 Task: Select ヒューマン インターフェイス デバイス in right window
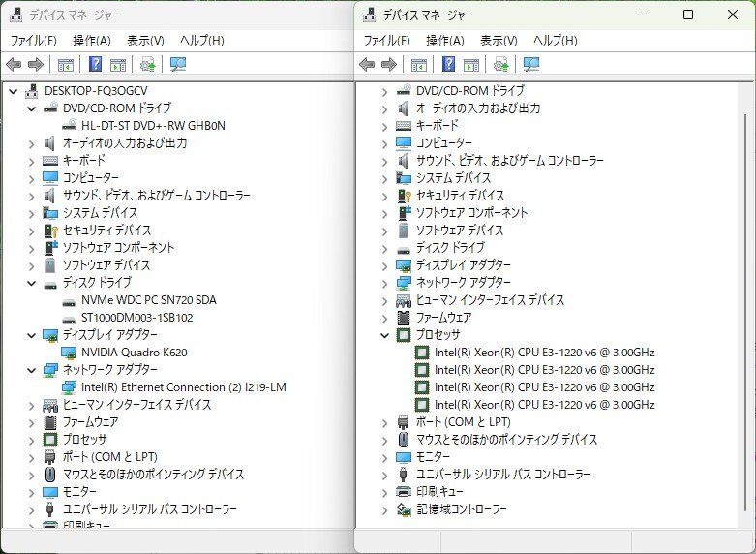[491, 300]
